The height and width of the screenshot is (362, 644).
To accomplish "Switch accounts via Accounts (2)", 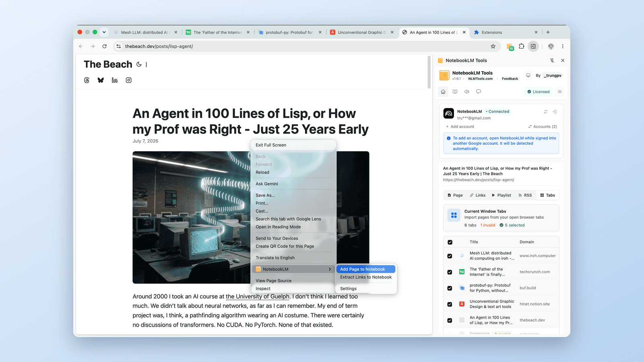I will 543,127.
